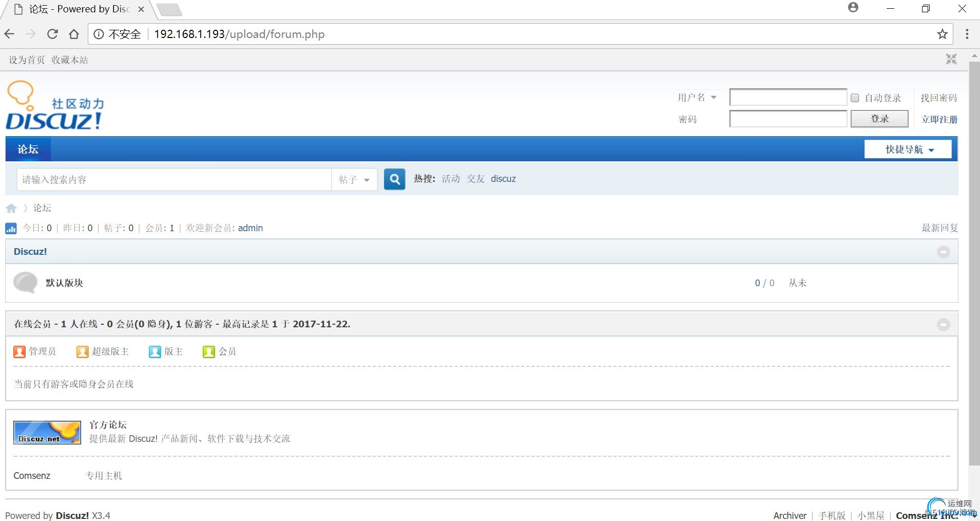Focus the 请输入搜索内容 search box
Screen dimensions: 980x521
174,180
